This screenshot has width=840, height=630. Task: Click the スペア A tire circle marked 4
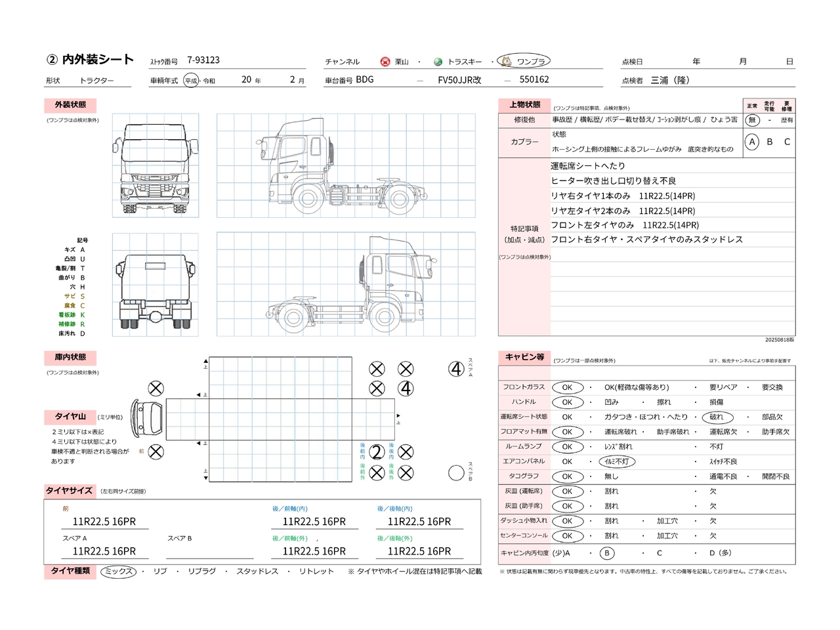[x=456, y=369]
